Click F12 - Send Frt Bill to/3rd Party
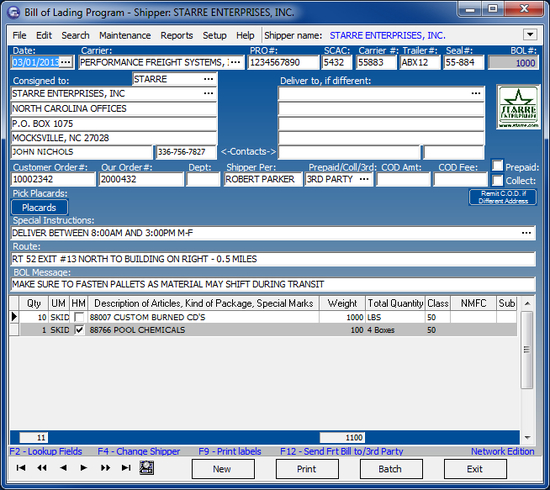The width and height of the screenshot is (550, 490). [x=342, y=451]
